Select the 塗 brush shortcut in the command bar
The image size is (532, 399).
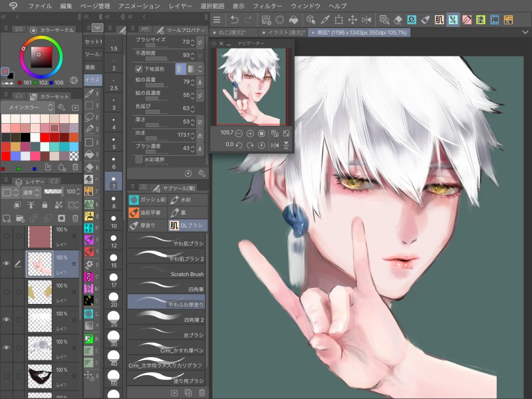click(480, 20)
